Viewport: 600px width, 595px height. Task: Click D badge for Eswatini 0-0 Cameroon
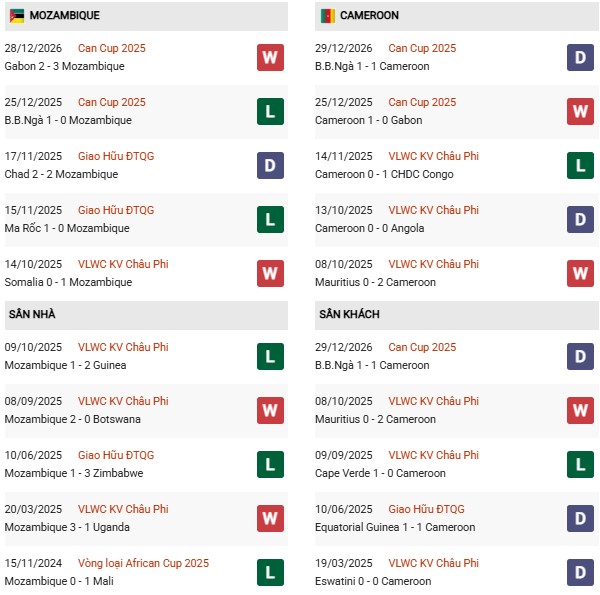click(x=580, y=572)
